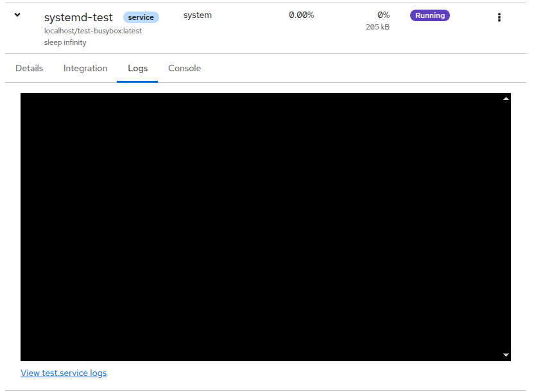
Task: Click the sleep infinity command text
Action: [x=65, y=42]
